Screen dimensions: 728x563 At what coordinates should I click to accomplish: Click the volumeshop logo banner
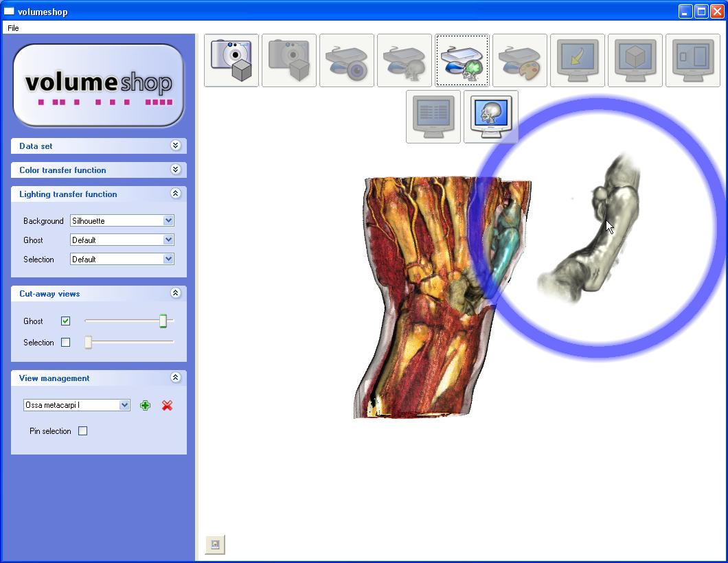[98, 85]
